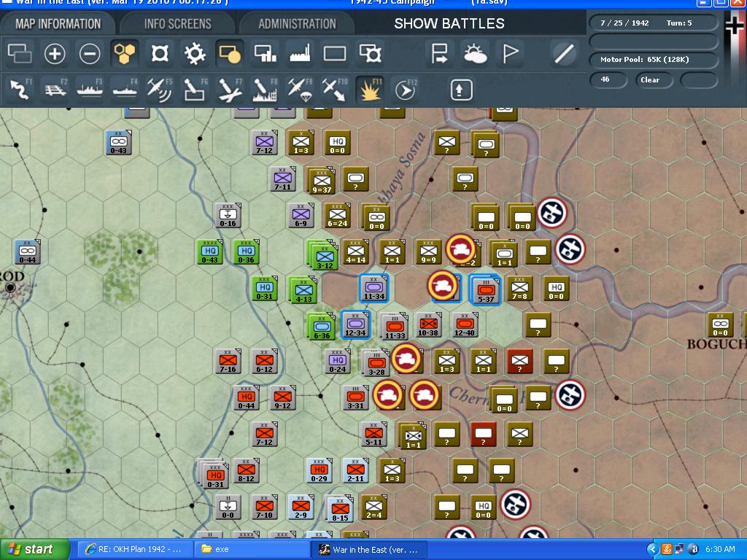Image resolution: width=747 pixels, height=560 pixels.
Task: Open the Windows start menu
Action: [34, 550]
